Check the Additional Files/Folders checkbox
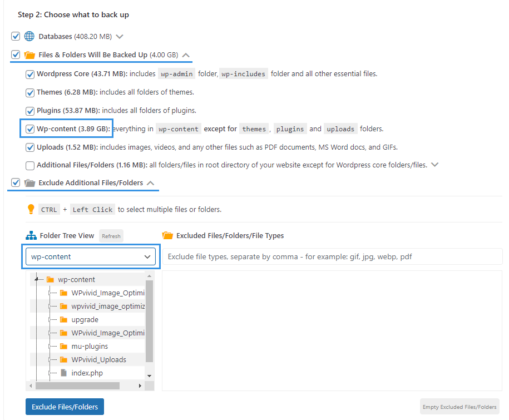 30,166
